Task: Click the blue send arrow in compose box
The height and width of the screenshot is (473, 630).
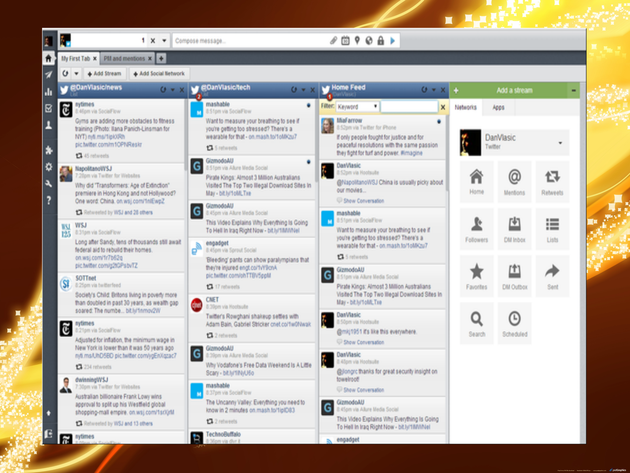Action: click(x=393, y=41)
